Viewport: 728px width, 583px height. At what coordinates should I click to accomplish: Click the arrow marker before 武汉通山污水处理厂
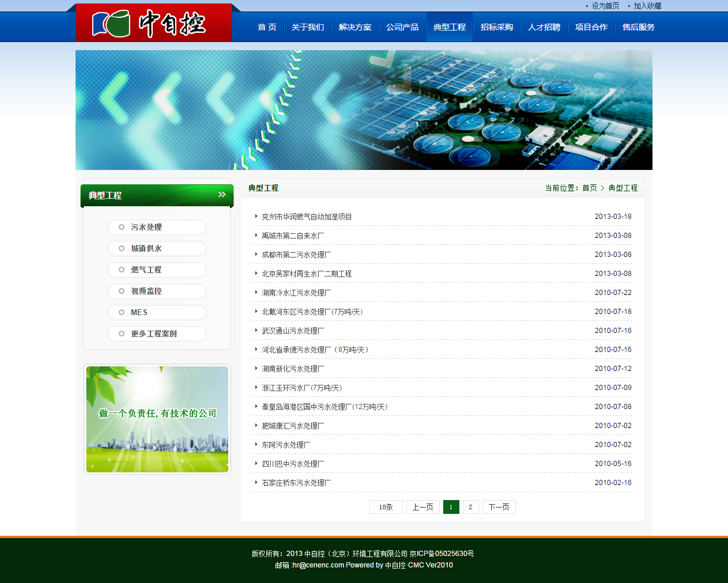click(255, 330)
